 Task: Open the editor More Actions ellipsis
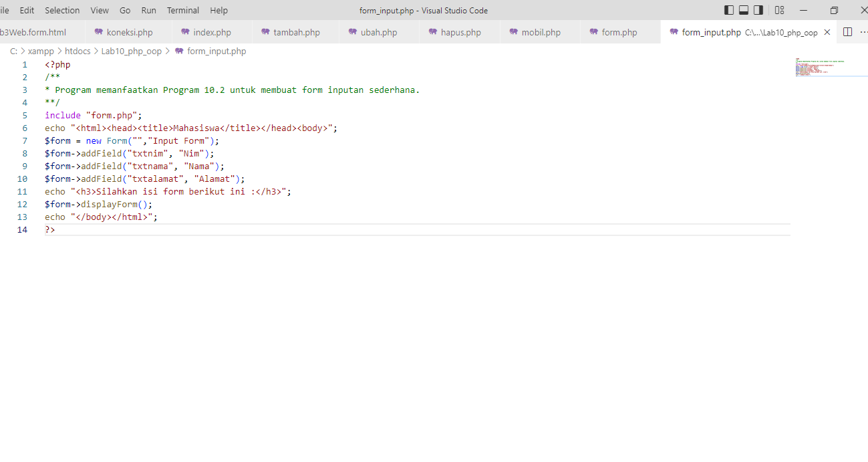(x=864, y=31)
